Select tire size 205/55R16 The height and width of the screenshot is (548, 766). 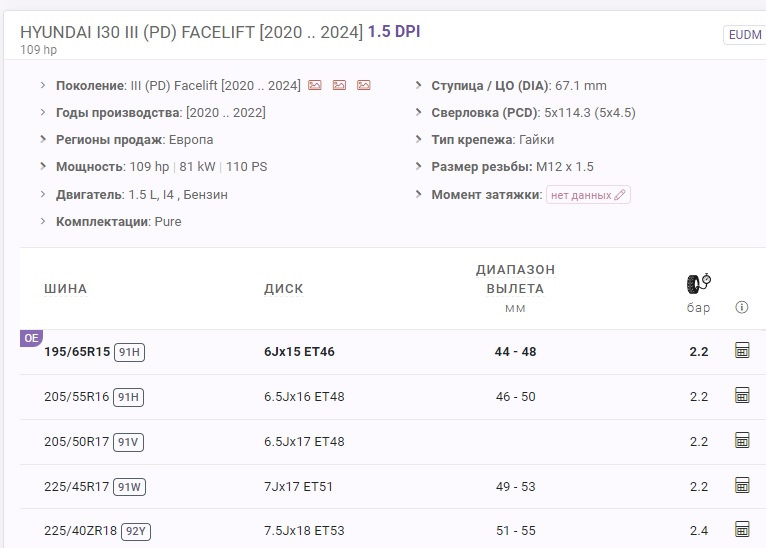(x=77, y=397)
